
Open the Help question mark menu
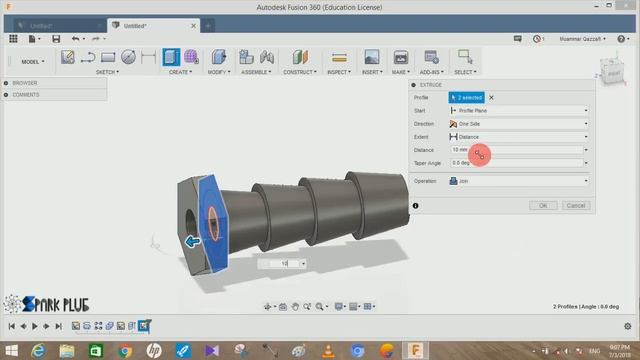pos(623,39)
